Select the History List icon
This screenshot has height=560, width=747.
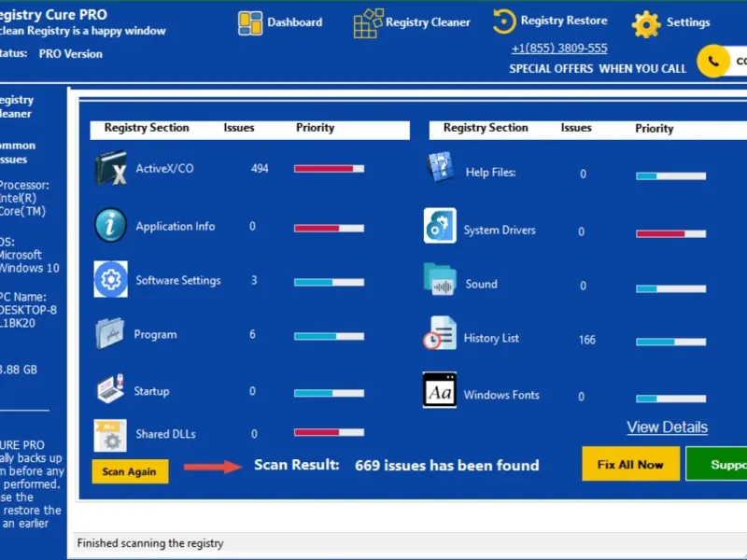click(440, 333)
